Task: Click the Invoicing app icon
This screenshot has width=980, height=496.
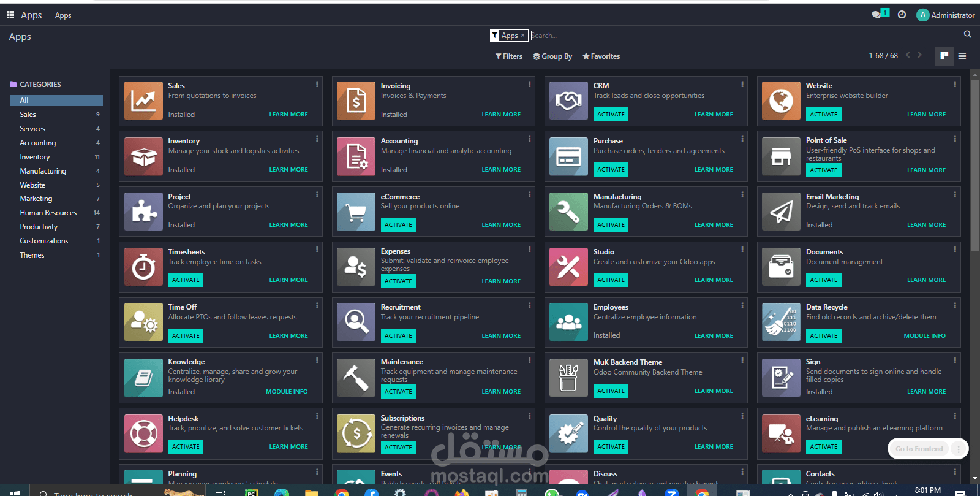Action: pos(356,101)
